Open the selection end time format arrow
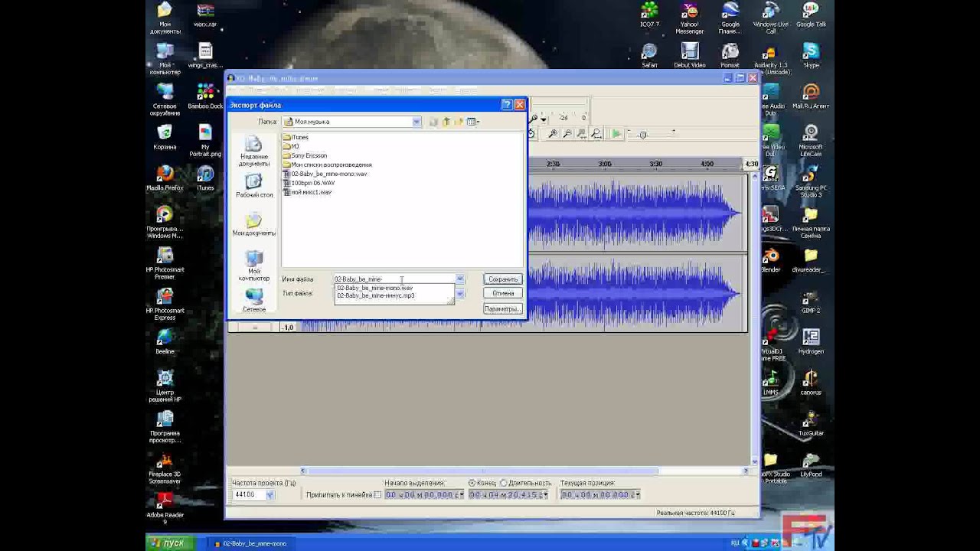The height and width of the screenshot is (551, 980). pos(544,495)
